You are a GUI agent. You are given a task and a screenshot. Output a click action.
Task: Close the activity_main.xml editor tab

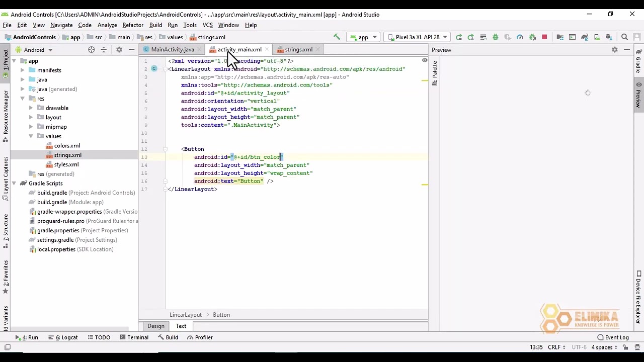tap(266, 49)
